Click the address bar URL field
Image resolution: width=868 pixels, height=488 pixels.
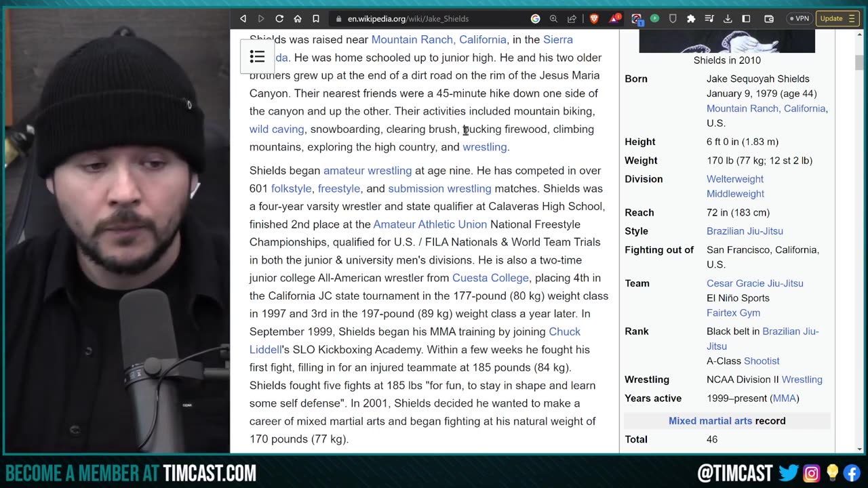pyautogui.click(x=434, y=19)
